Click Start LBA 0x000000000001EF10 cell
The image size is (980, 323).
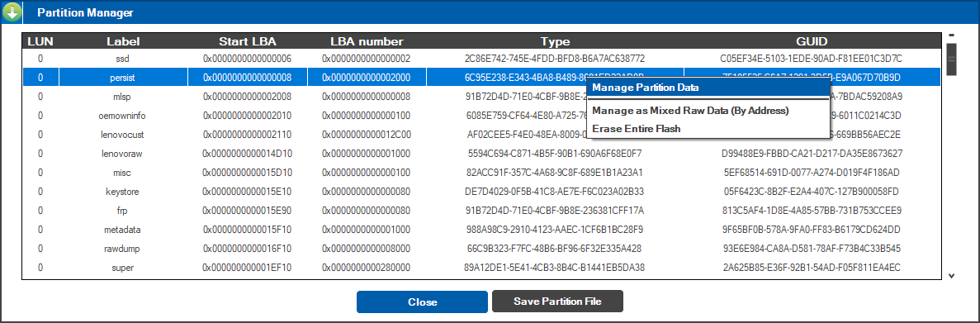(x=248, y=268)
